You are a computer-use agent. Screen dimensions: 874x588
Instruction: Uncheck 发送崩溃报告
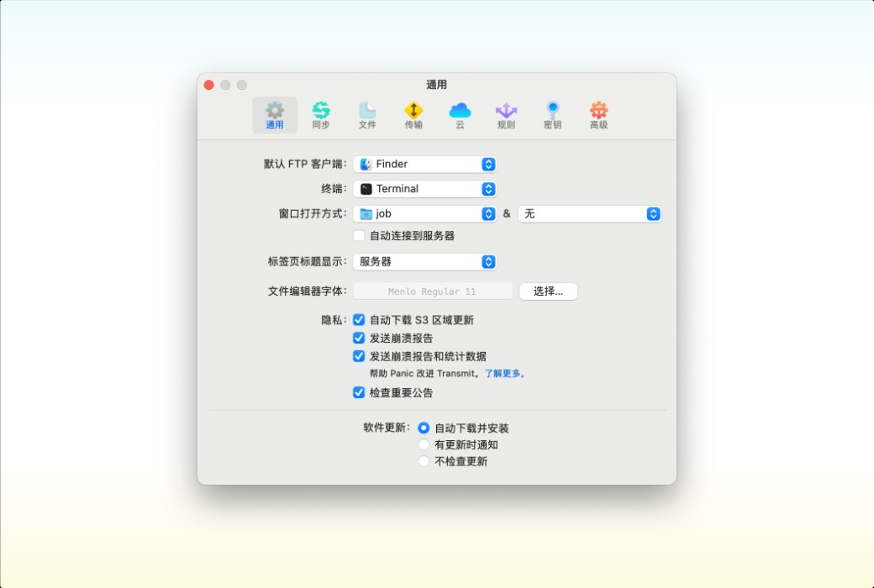coord(357,338)
